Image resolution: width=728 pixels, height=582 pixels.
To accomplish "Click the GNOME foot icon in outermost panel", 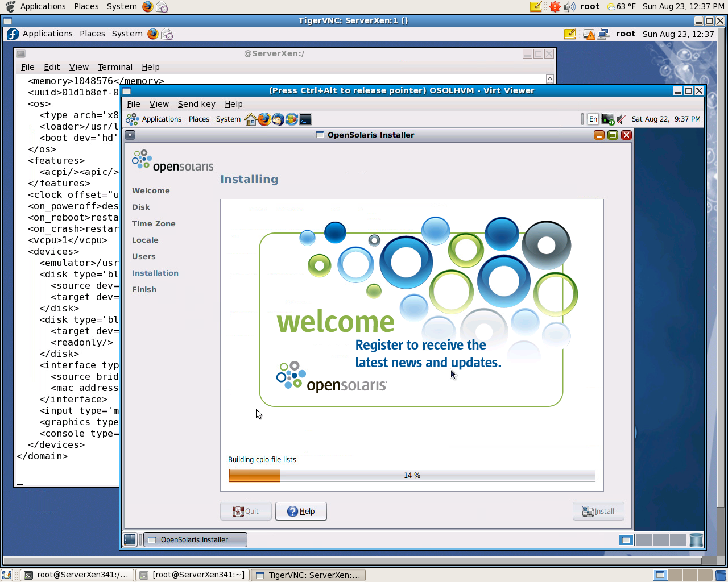I will (x=10, y=6).
